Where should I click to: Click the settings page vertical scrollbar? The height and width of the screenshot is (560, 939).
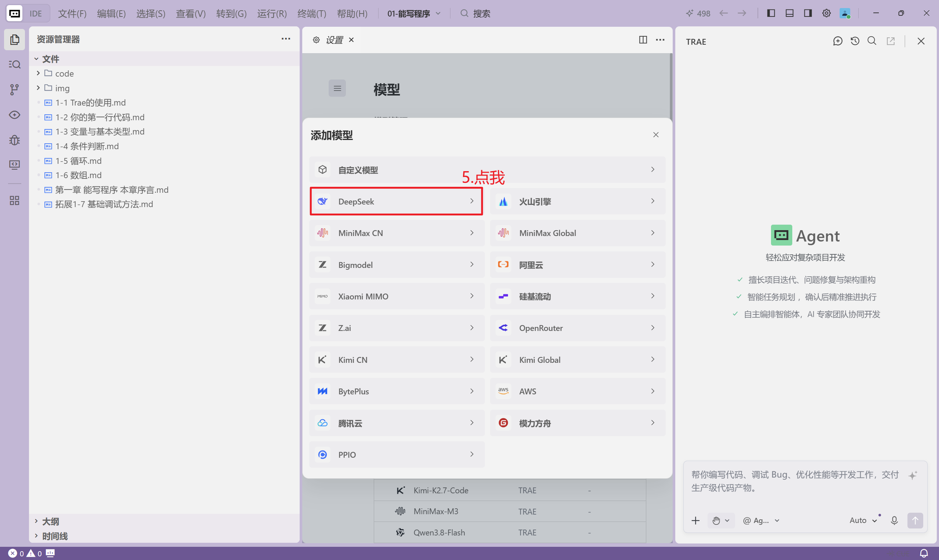pos(671,86)
